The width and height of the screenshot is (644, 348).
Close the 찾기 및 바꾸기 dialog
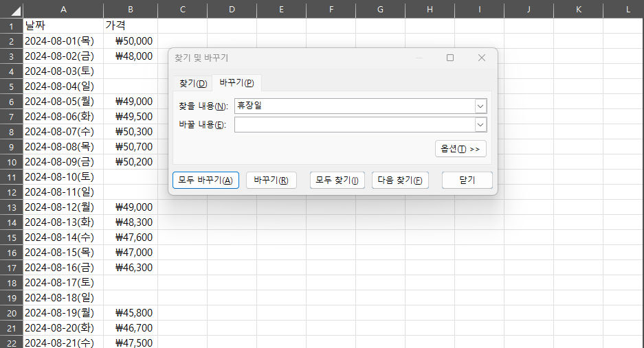tap(482, 58)
